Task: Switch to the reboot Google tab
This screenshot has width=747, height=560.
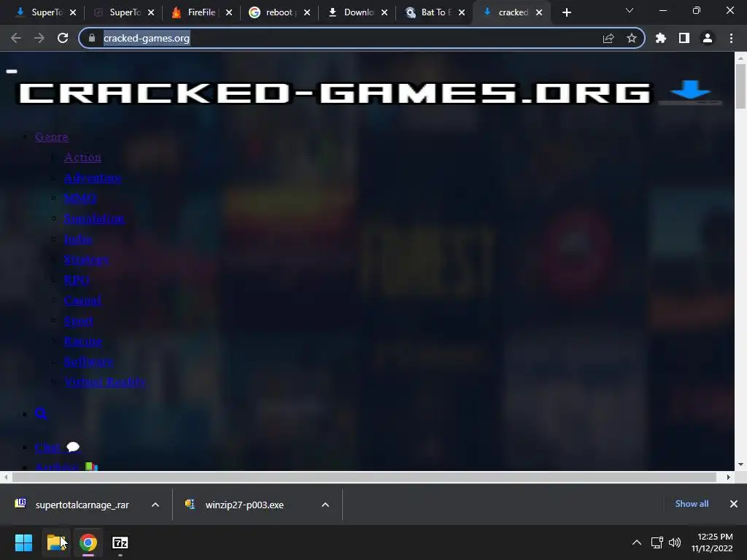Action: (279, 12)
